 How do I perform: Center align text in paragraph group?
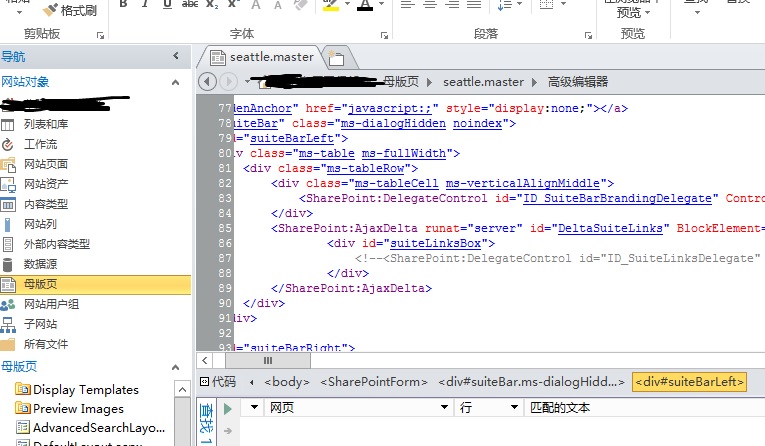pyautogui.click(x=430, y=4)
